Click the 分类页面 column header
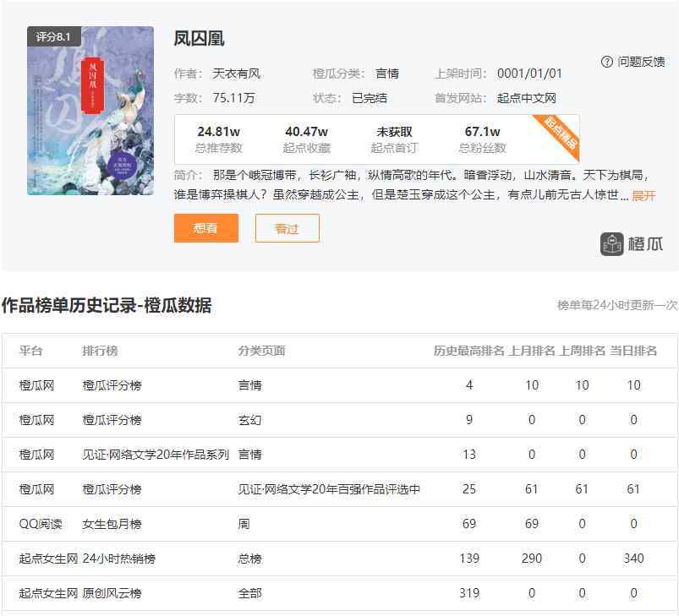This screenshot has height=616, width=679. [261, 351]
